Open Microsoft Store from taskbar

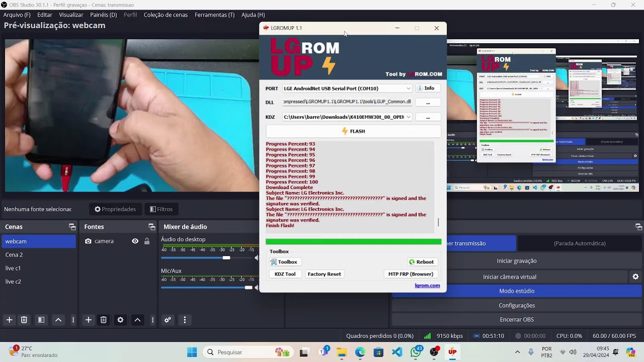[x=378, y=352]
